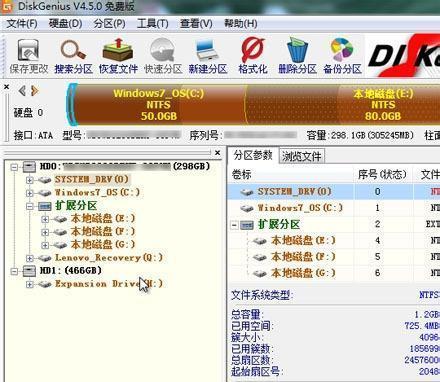Image resolution: width=440 pixels, height=382 pixels.
Task: Choose the 删除分区 delete partition icon
Action: tap(297, 56)
